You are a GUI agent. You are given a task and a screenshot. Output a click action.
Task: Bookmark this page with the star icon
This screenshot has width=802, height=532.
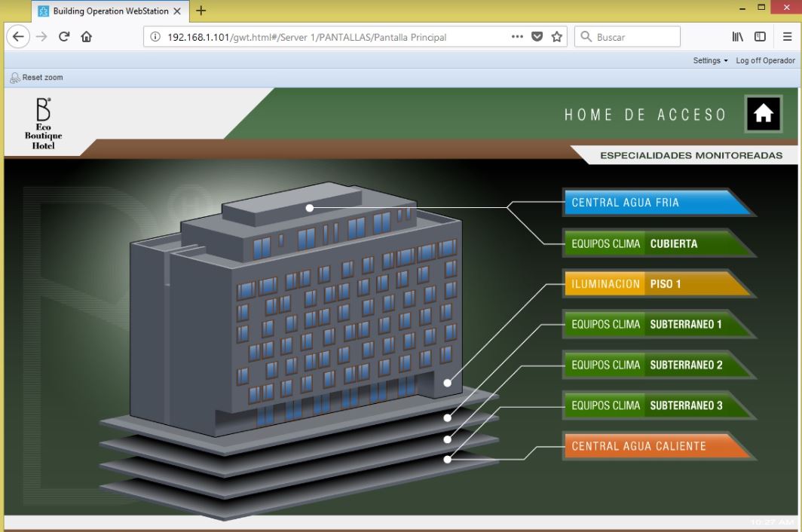tap(557, 36)
